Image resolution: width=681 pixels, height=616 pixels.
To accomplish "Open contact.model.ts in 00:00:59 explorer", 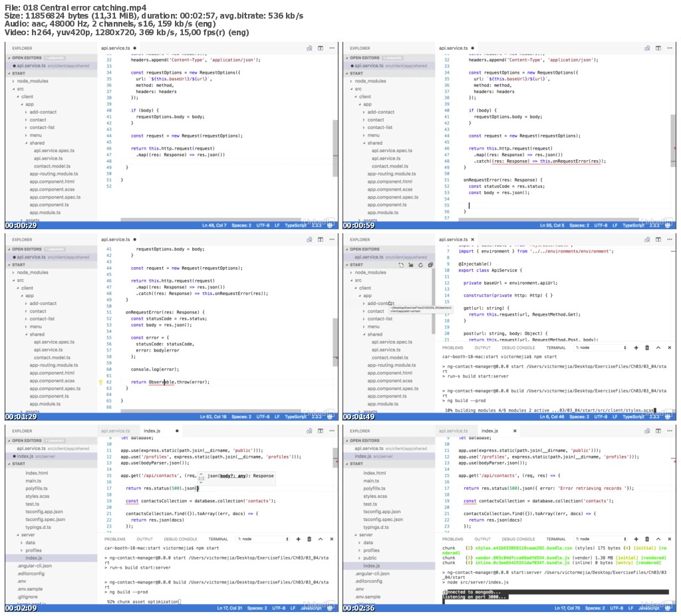I will click(x=390, y=166).
